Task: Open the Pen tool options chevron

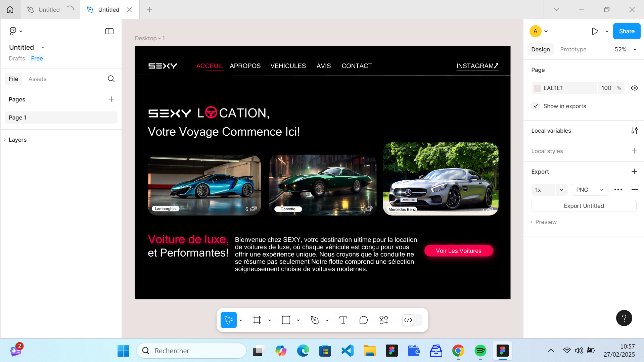Action: [x=327, y=320]
